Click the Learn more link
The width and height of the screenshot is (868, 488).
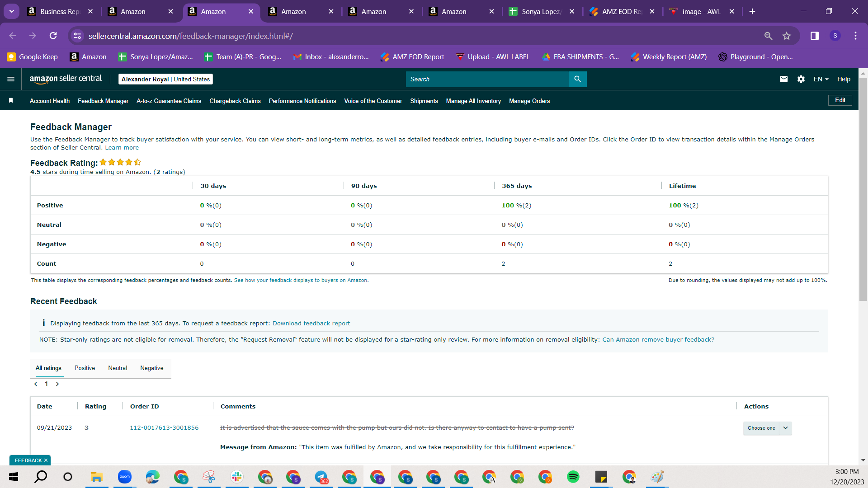coord(122,148)
